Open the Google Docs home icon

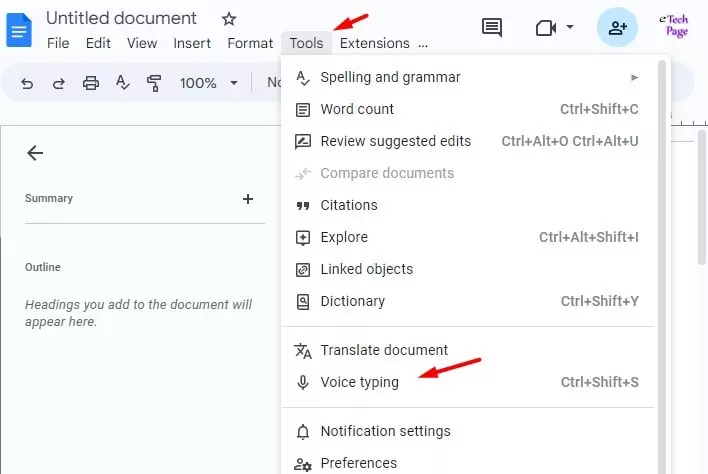pyautogui.click(x=19, y=28)
